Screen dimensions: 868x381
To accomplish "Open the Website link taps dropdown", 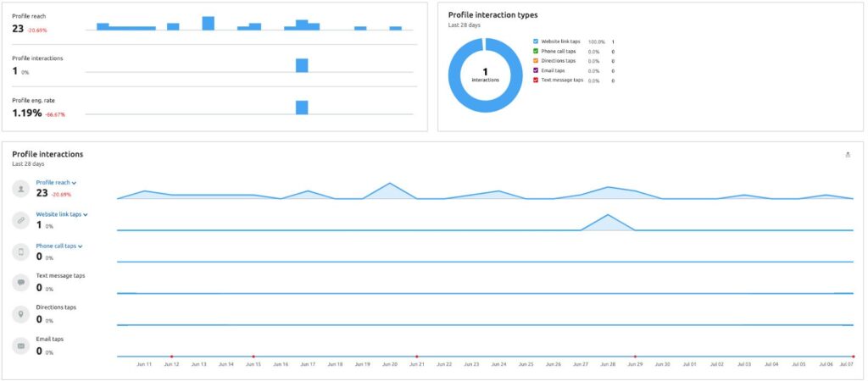I will click(86, 215).
